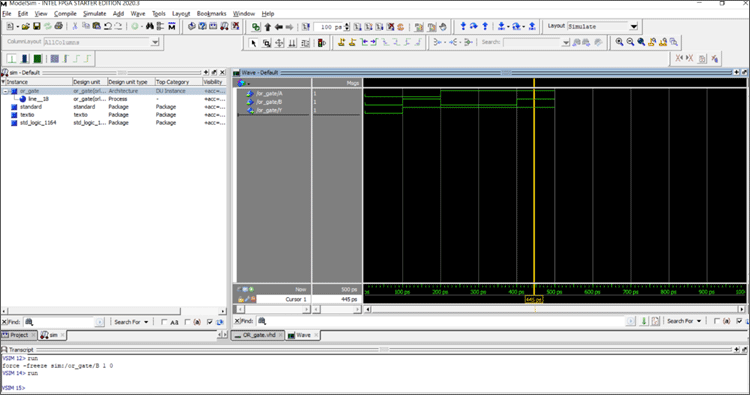
Task: Click the yellow Cursor 1 marker at 445 ps
Action: [534, 299]
